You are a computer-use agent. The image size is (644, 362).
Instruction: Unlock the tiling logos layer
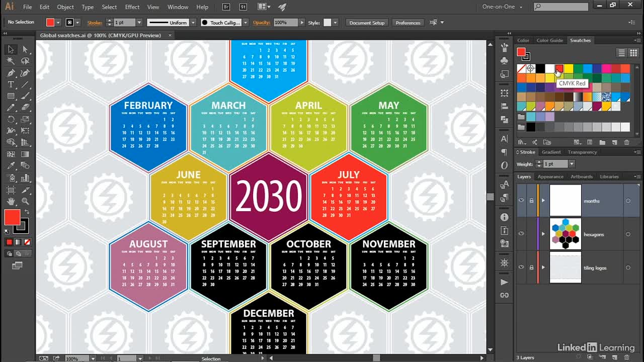point(531,267)
